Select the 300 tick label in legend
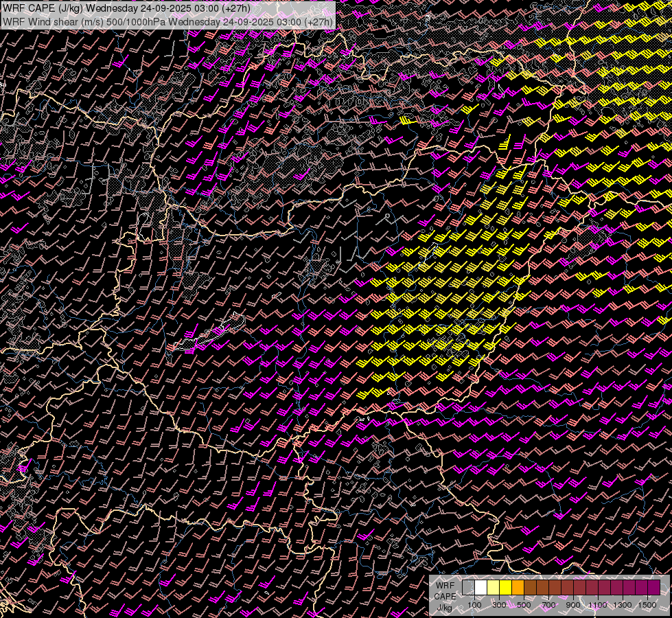The height and width of the screenshot is (618, 672). point(499,605)
